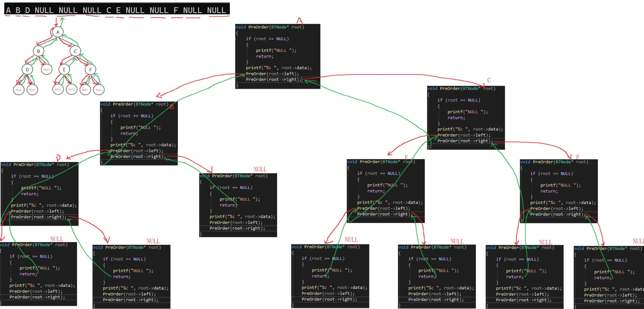Click tree node C circle
644x309 pixels.
point(75,51)
